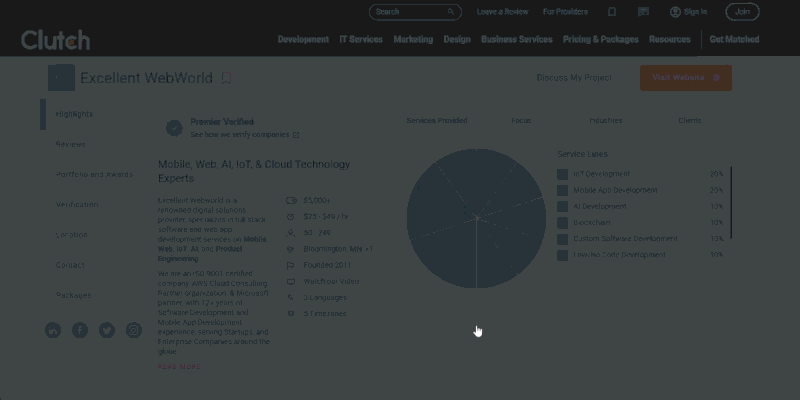This screenshot has height=400, width=800.
Task: Expand the Resources menu
Action: coord(669,40)
